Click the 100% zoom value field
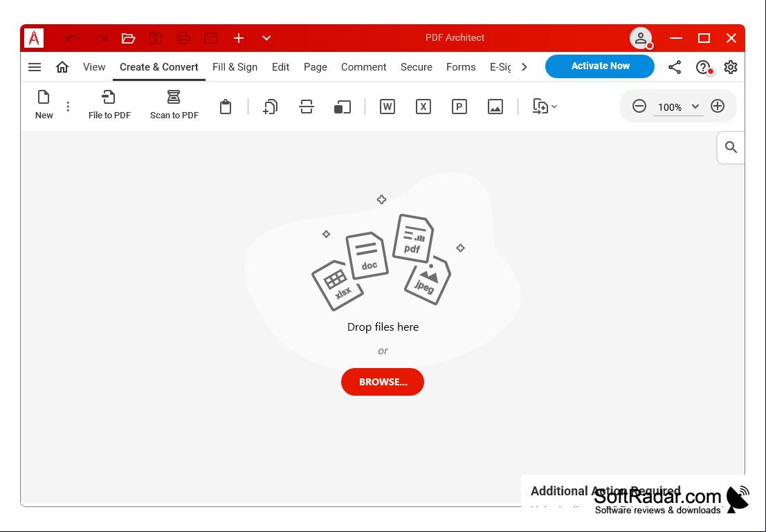This screenshot has width=766, height=532. [x=670, y=107]
